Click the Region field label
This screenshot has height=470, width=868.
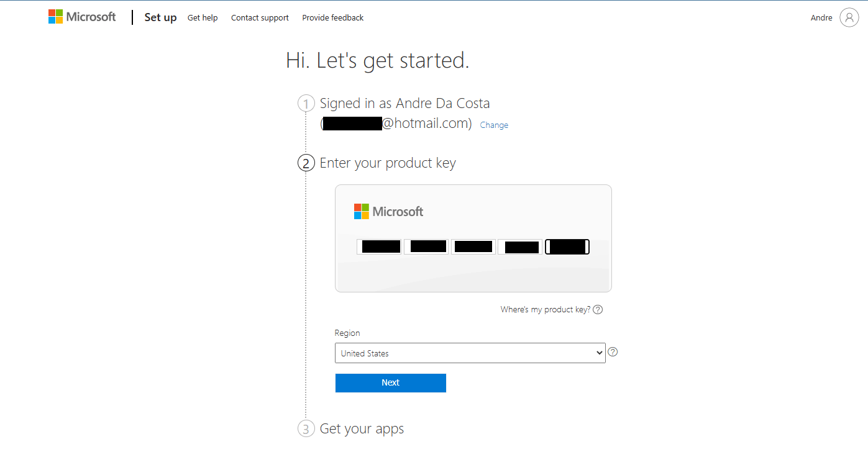click(347, 333)
